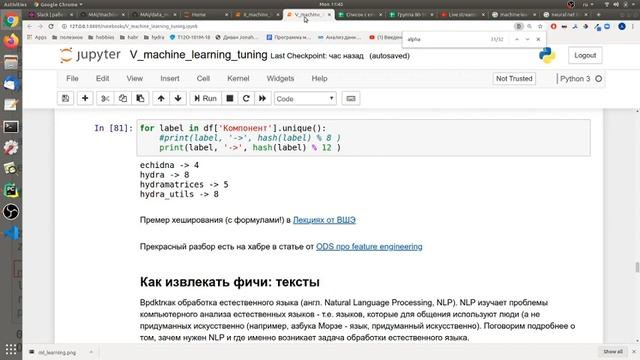
Task: Paste cells below icon
Action: pyautogui.click(x=140, y=98)
